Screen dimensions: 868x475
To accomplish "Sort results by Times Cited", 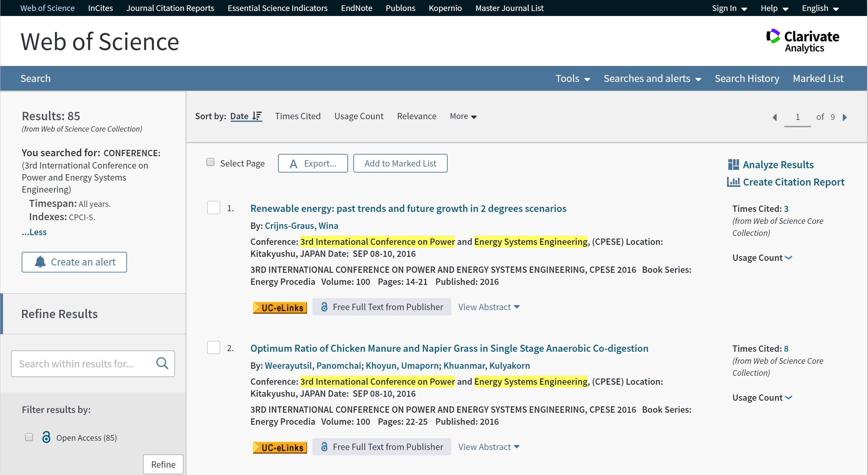I will click(298, 116).
